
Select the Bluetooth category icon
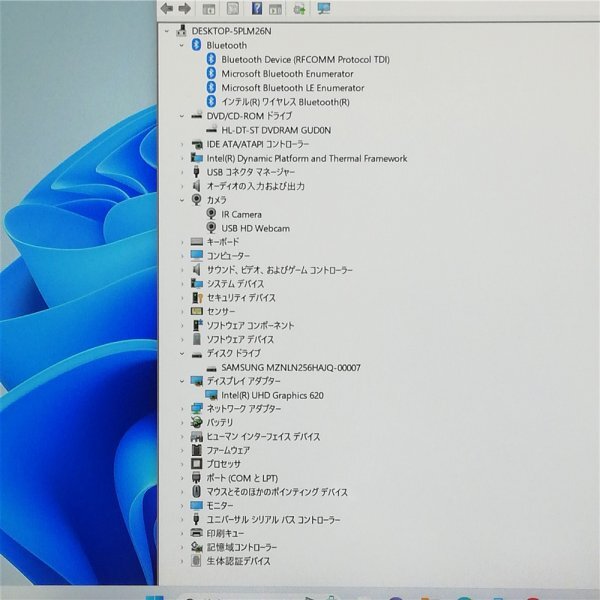196,45
